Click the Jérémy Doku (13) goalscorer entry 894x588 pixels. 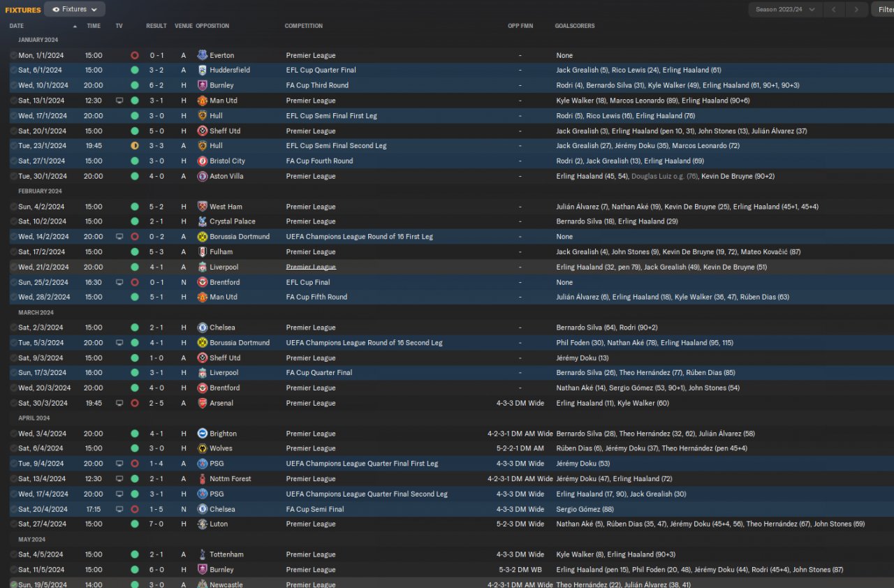pyautogui.click(x=582, y=358)
